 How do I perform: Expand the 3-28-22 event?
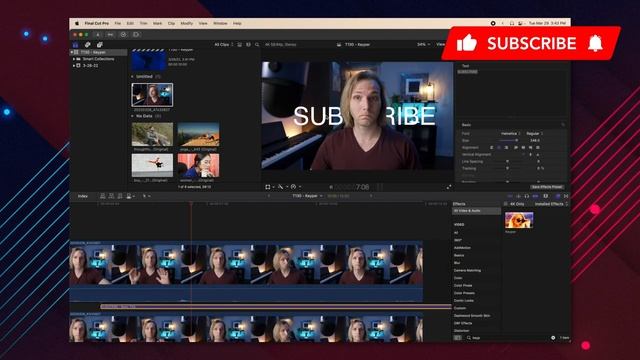[x=74, y=65]
